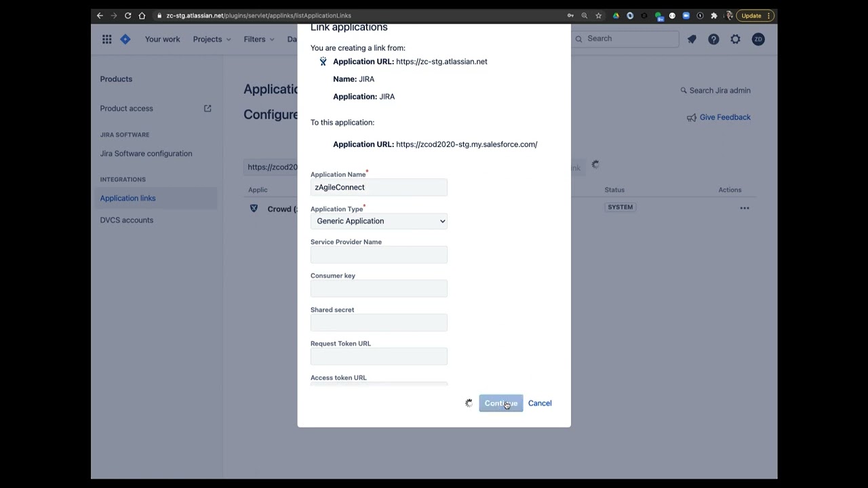
Task: Reload the page with the refresh icon
Action: point(127,16)
